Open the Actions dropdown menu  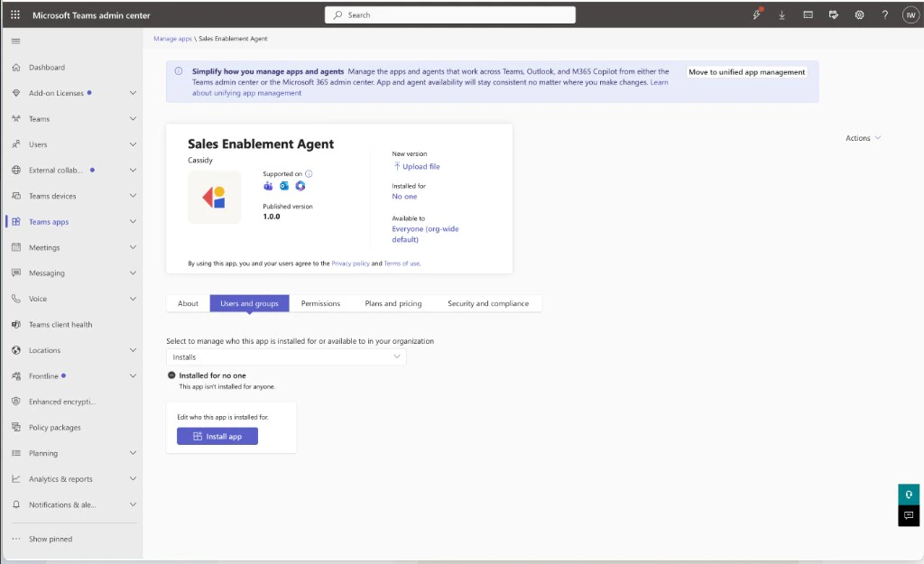(863, 138)
